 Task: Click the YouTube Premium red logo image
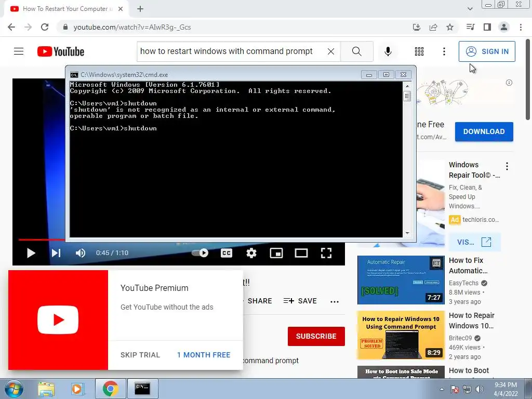click(58, 320)
